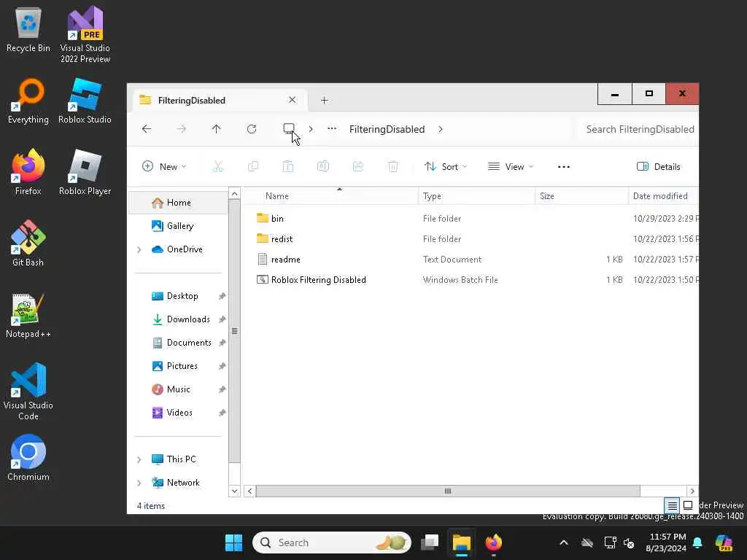Refresh the FilteringDisabled folder view
This screenshot has height=560, width=747.
[252, 128]
